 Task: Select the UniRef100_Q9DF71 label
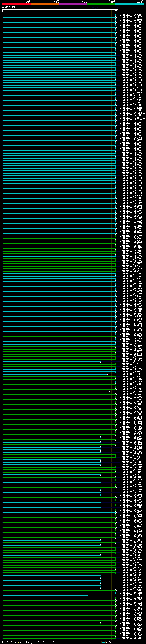(x=131, y=216)
